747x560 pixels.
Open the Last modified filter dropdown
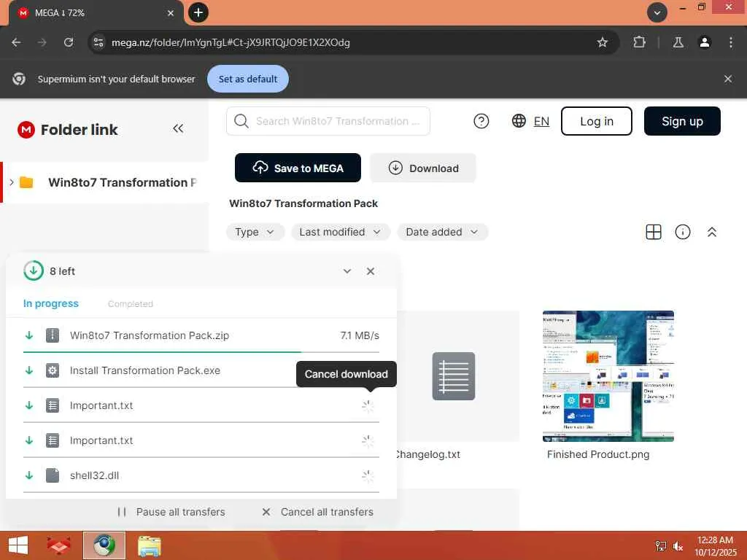click(x=340, y=232)
